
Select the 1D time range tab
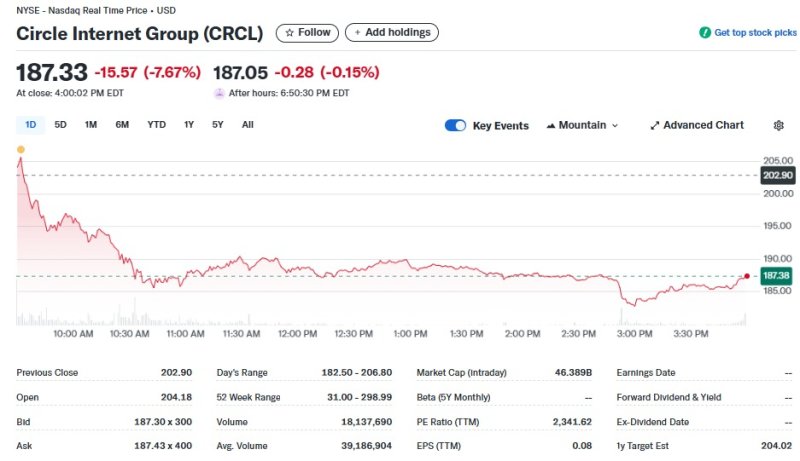coord(31,125)
